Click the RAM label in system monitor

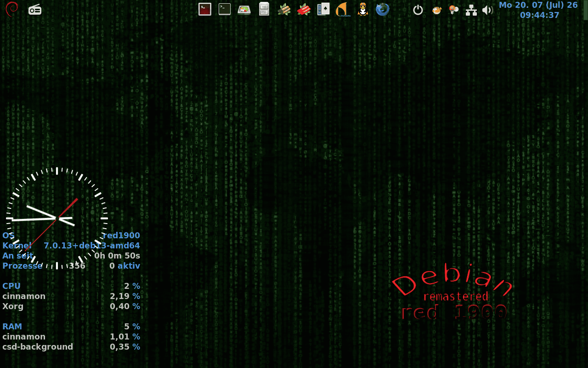tap(12, 327)
